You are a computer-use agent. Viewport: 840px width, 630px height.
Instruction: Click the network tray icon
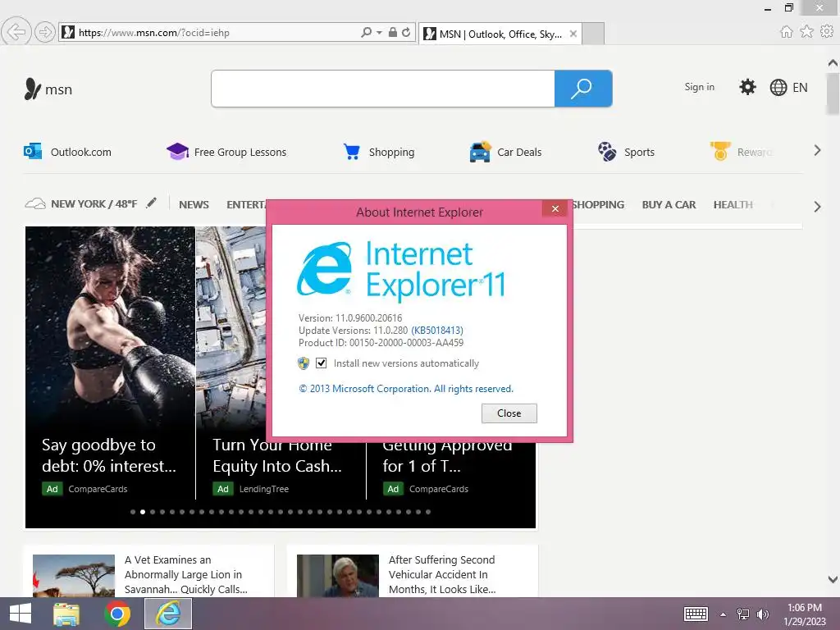click(x=743, y=614)
